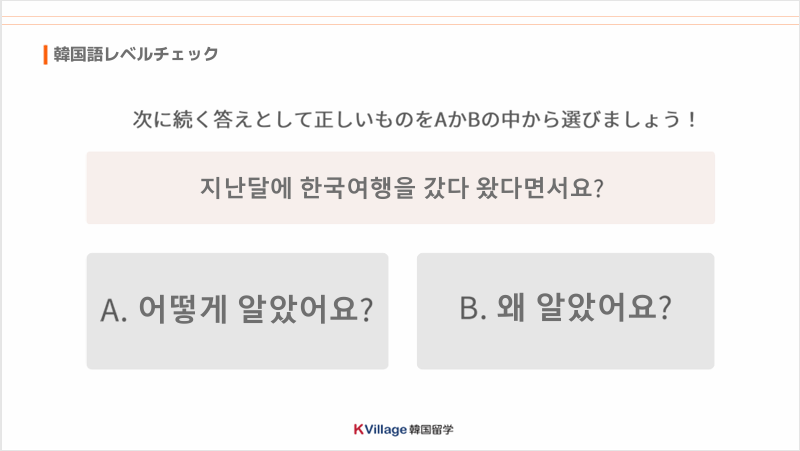Click the pink Korean question box
This screenshot has height=451, width=800.
400,188
